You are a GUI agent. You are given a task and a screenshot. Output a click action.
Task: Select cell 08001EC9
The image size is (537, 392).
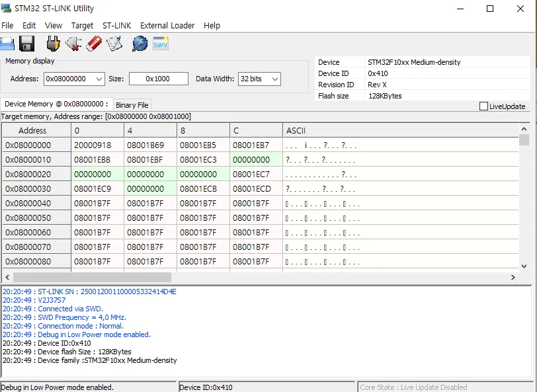98,189
